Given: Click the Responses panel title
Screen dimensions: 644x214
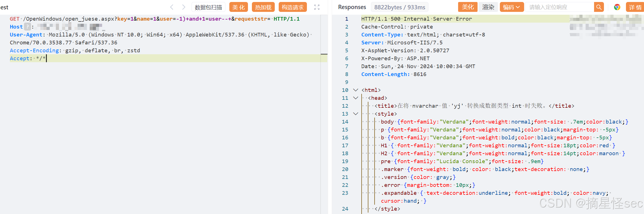Looking at the screenshot, I should pos(352,7).
